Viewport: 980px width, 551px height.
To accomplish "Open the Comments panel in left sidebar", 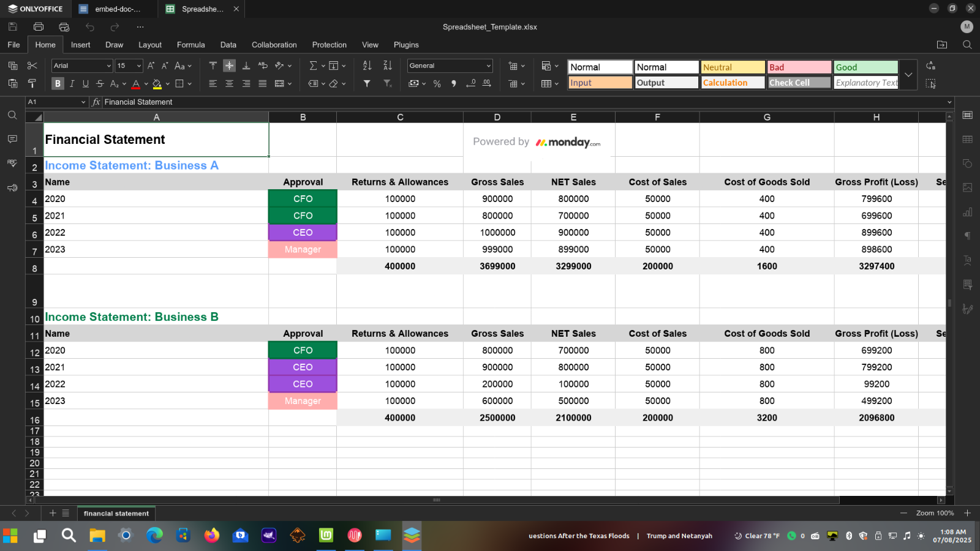I will pyautogui.click(x=12, y=140).
